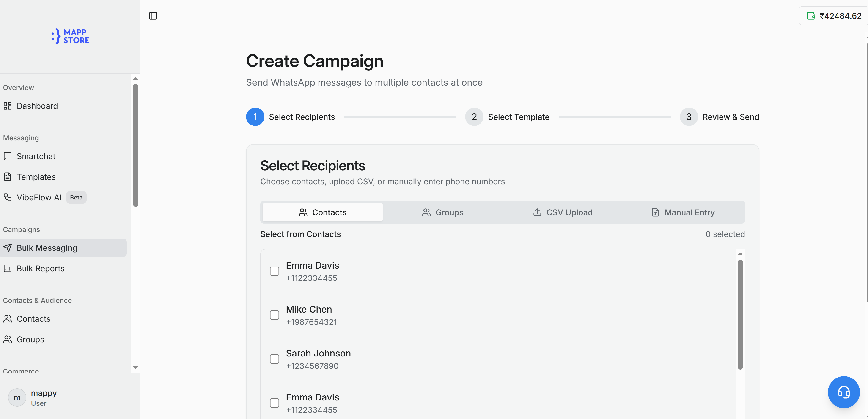Select Mike Chen contact checkbox
The height and width of the screenshot is (419, 868).
tap(275, 315)
